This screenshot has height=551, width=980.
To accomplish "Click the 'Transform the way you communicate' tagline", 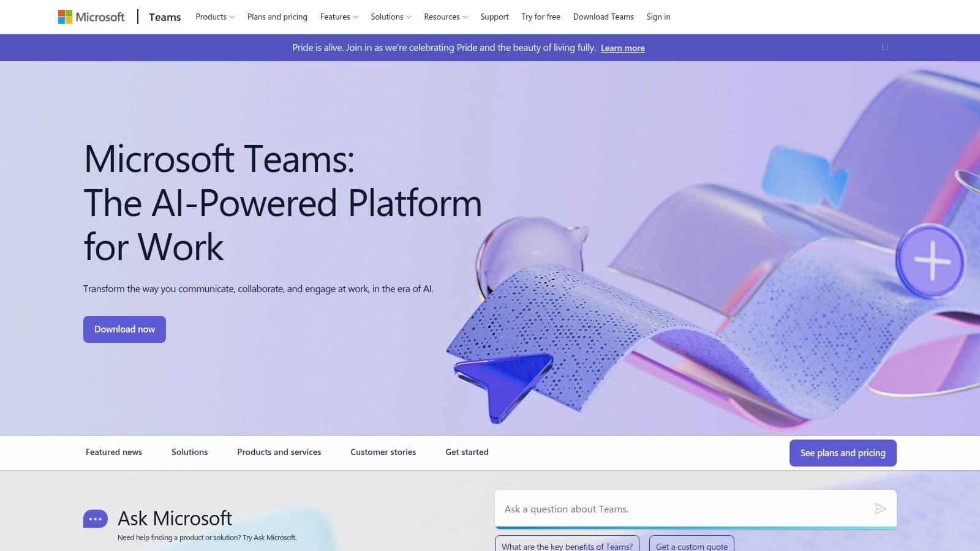I will tap(258, 288).
